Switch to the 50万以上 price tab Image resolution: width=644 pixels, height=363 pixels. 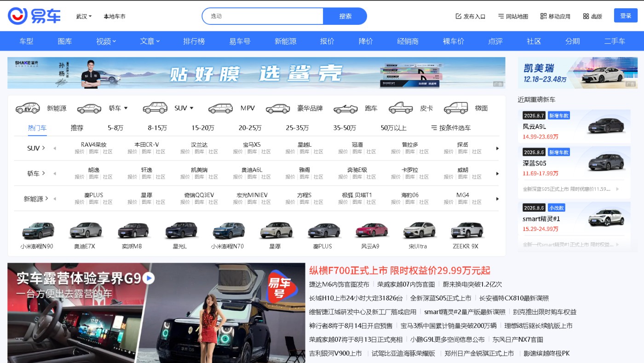393,128
